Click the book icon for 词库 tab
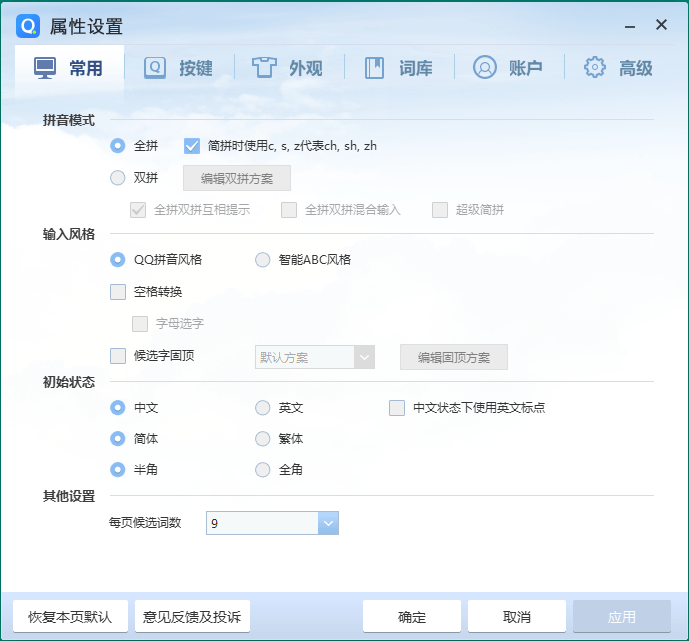Screen dimensions: 689x641 374,68
